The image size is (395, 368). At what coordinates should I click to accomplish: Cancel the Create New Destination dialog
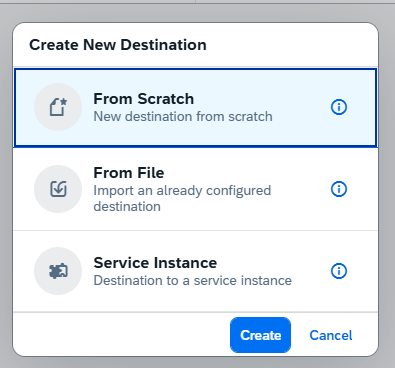click(331, 335)
